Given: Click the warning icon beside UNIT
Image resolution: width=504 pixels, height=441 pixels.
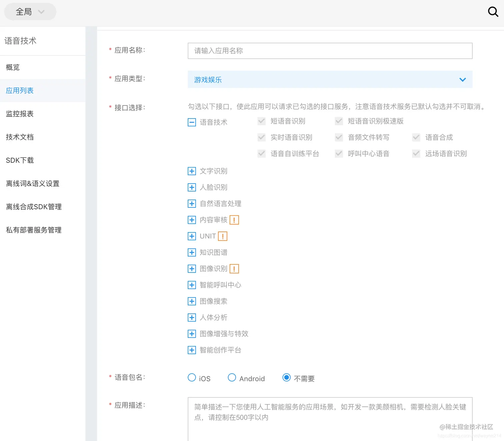Looking at the screenshot, I should 222,236.
